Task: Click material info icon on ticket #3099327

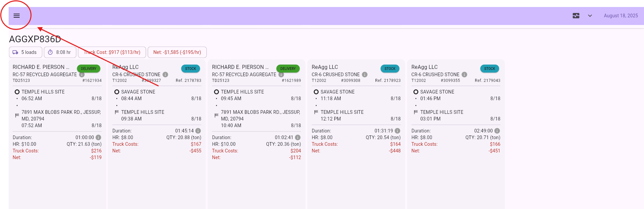Action: (165, 75)
